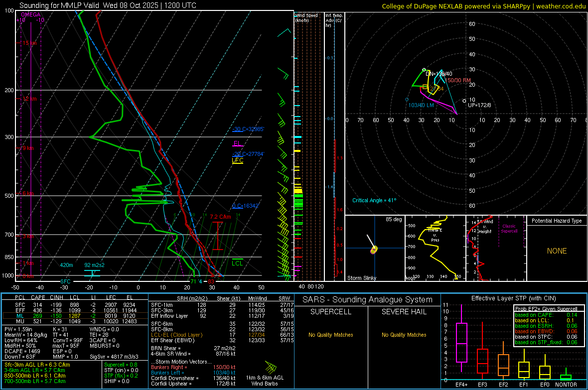Click the 'DN=136/40' hodograph label
Viewport: 588px width, 390px height.
pos(439,74)
